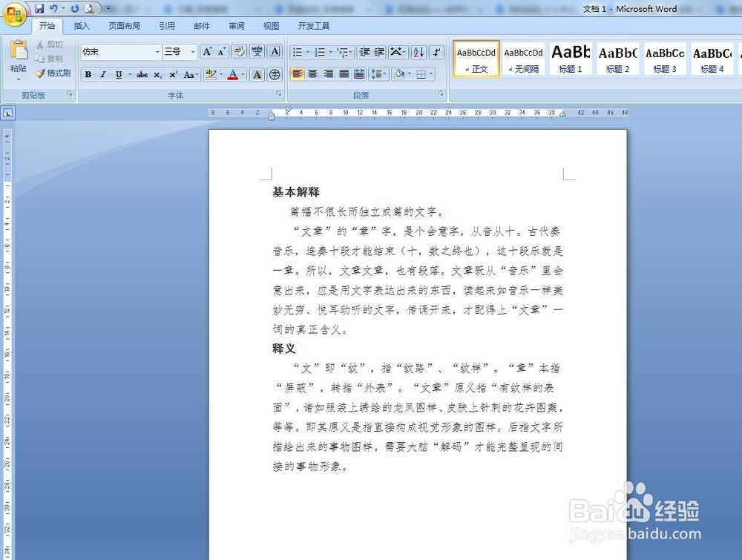Open the font size dropdown (三号)

tap(193, 52)
